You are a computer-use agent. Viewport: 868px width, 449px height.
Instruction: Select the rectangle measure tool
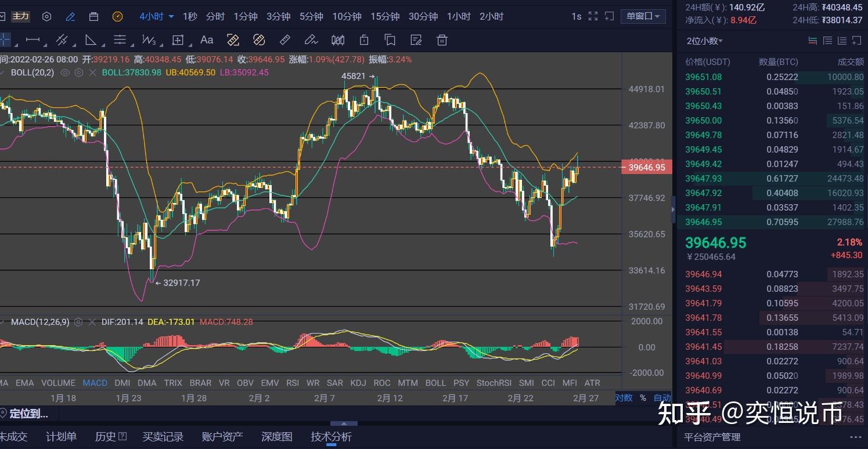click(178, 40)
